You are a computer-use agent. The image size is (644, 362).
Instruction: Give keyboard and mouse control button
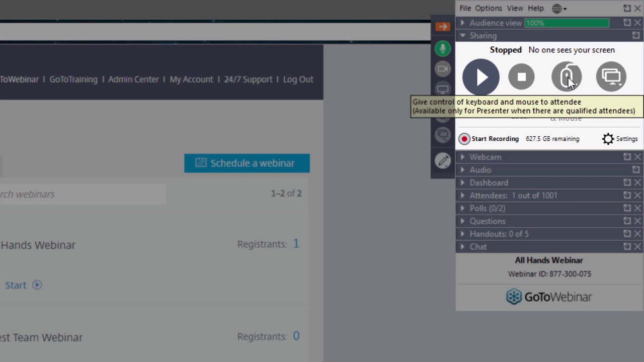[567, 77]
